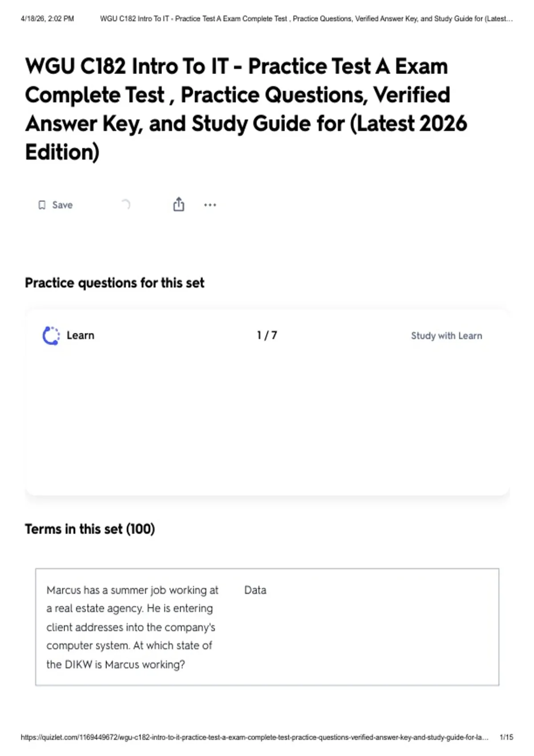The width and height of the screenshot is (534, 756).
Task: Click the Data definition answer
Action: point(255,590)
